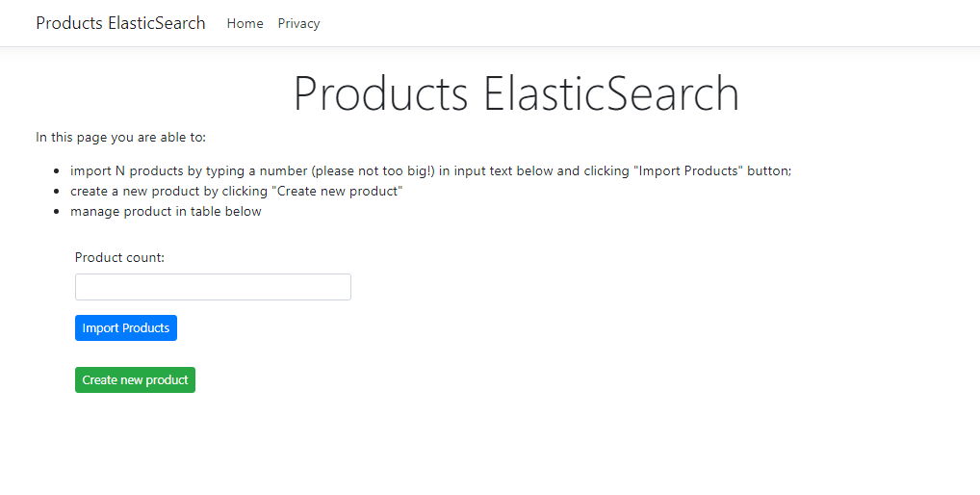Click the word 'ElasticSearch' in the large heading
980x495 pixels.
(611, 93)
